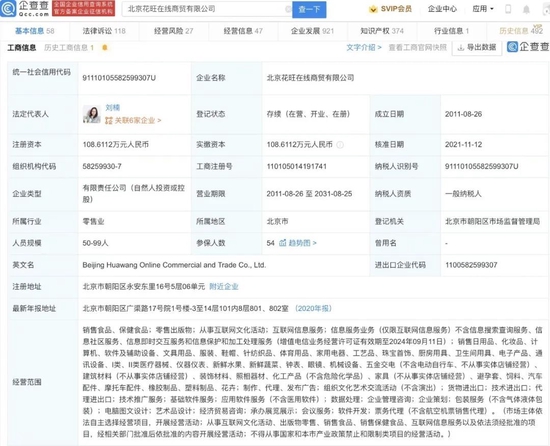
Task: Select 工商信息 sub-tab
Action: click(22, 48)
